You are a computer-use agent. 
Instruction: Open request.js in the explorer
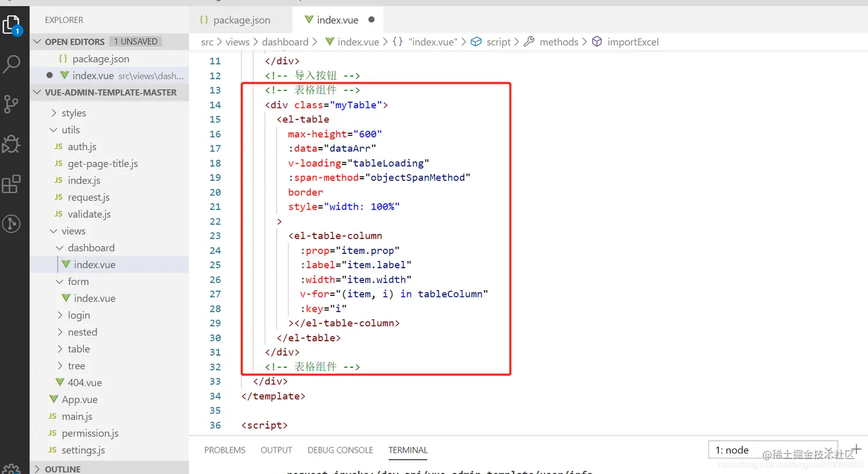tap(109, 197)
